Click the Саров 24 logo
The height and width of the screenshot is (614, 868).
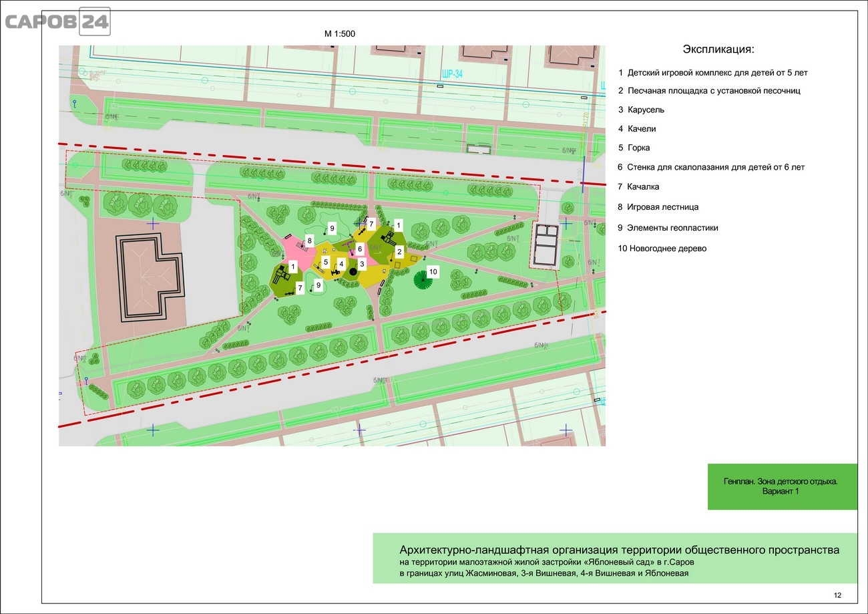(x=57, y=21)
